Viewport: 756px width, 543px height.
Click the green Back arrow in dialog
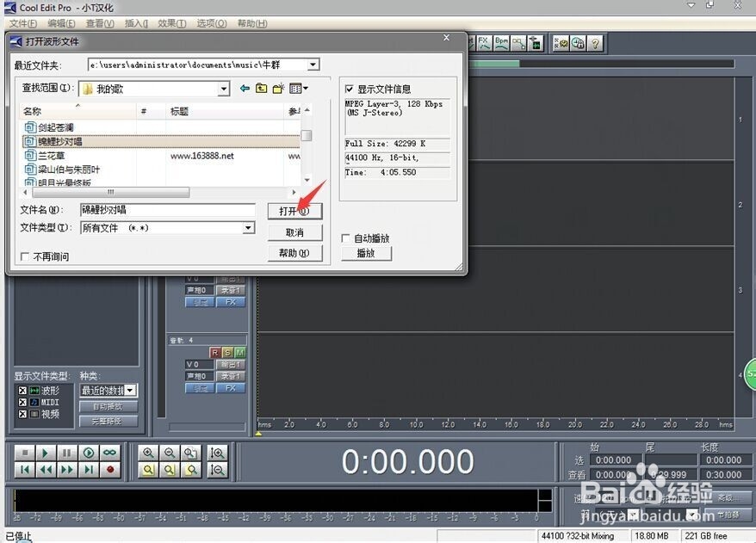[x=245, y=88]
